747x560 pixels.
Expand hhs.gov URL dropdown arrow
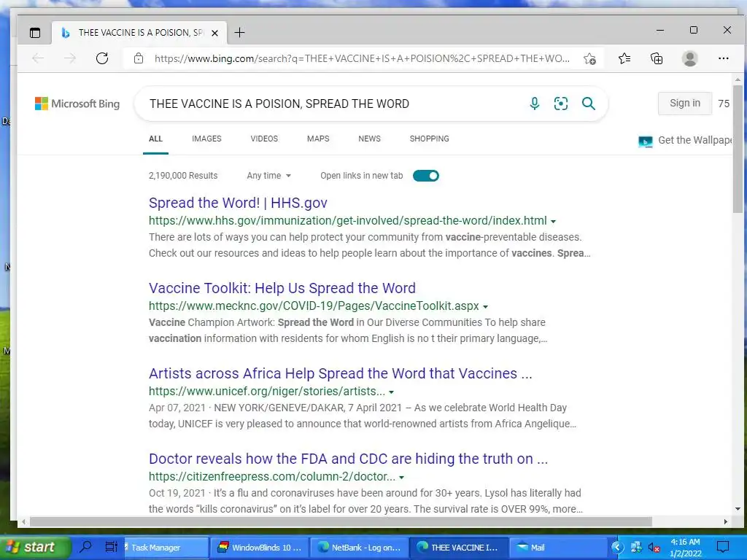[x=553, y=222]
